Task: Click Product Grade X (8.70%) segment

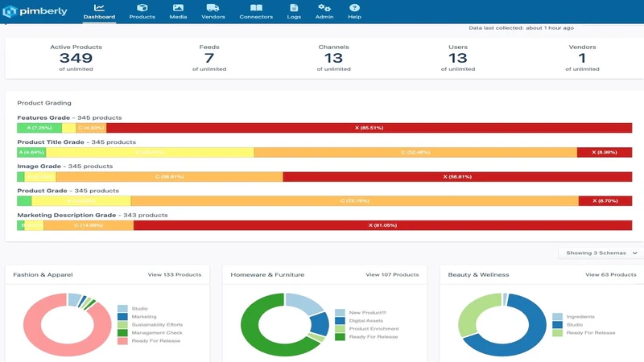Action: click(605, 200)
